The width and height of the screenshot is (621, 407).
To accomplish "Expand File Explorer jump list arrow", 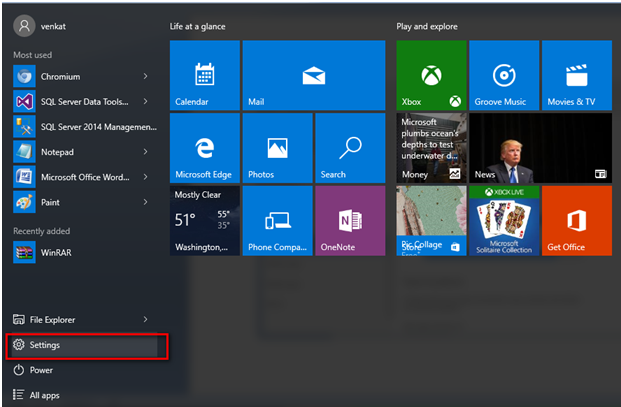I will (x=145, y=319).
